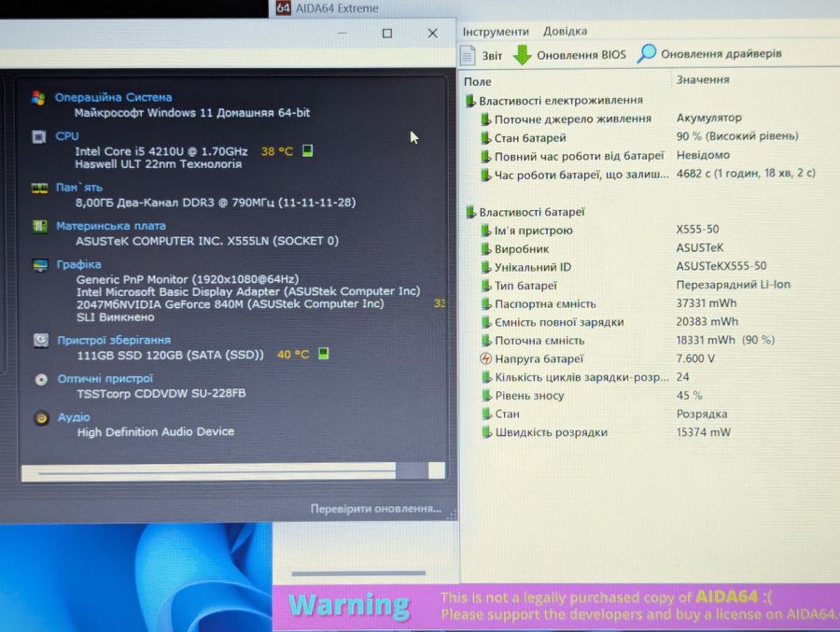Viewport: 840px width, 632px height.
Task: Click the green SSD temperature indicator
Action: pos(324,353)
